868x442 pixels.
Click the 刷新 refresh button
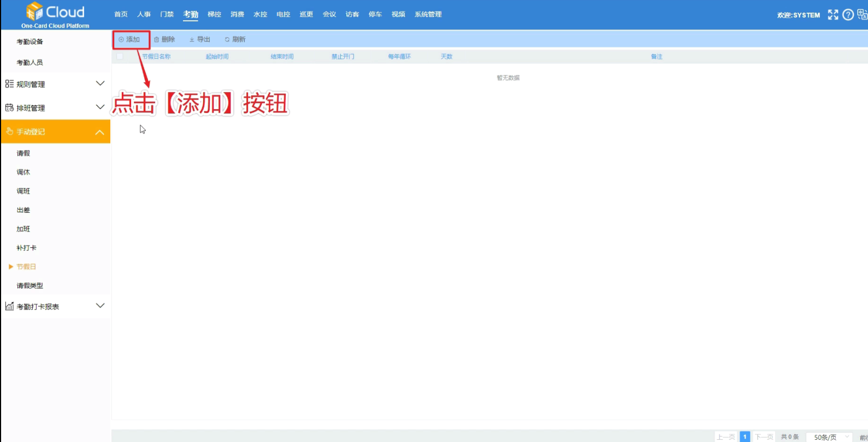click(x=235, y=39)
